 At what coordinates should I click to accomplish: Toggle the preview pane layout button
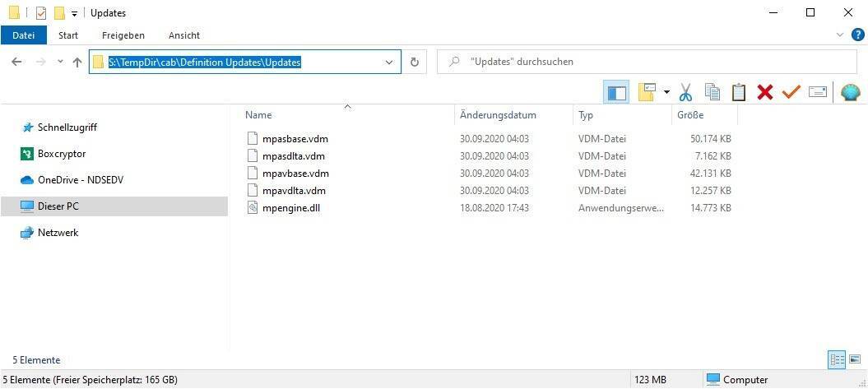point(615,92)
